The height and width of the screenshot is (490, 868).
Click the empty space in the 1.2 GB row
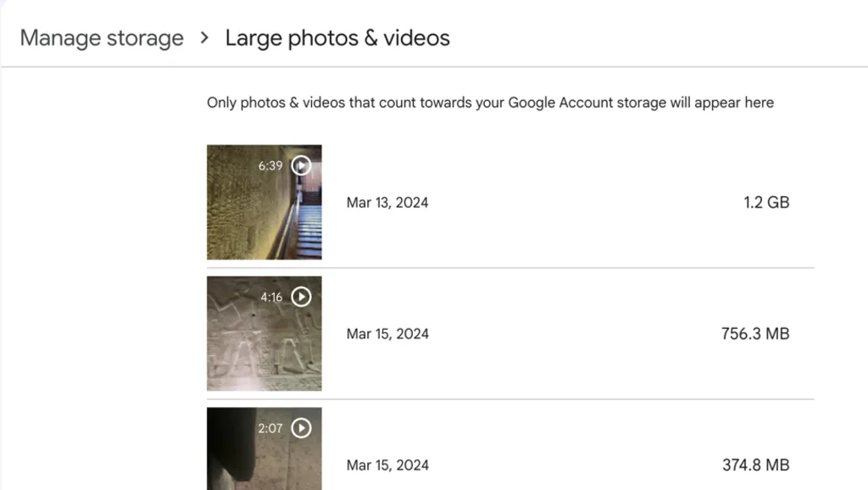pos(576,203)
